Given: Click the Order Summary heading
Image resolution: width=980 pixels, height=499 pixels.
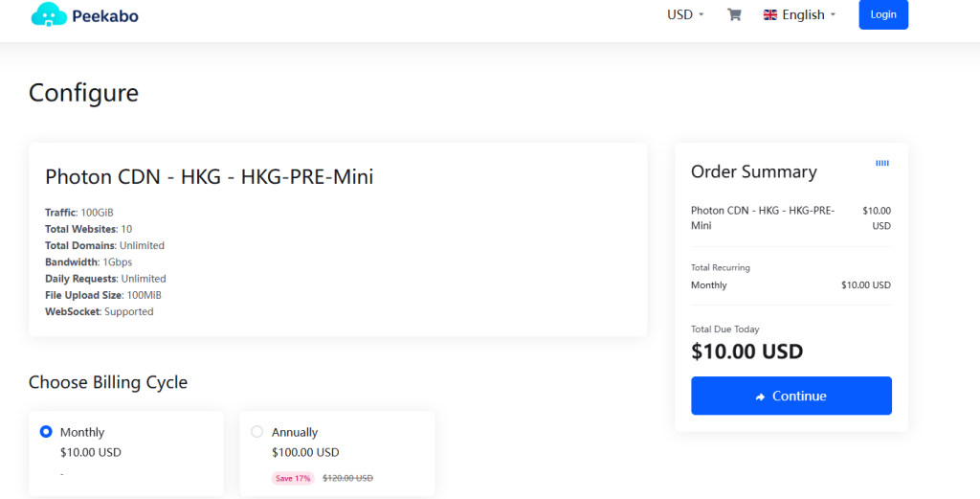Looking at the screenshot, I should tap(753, 171).
